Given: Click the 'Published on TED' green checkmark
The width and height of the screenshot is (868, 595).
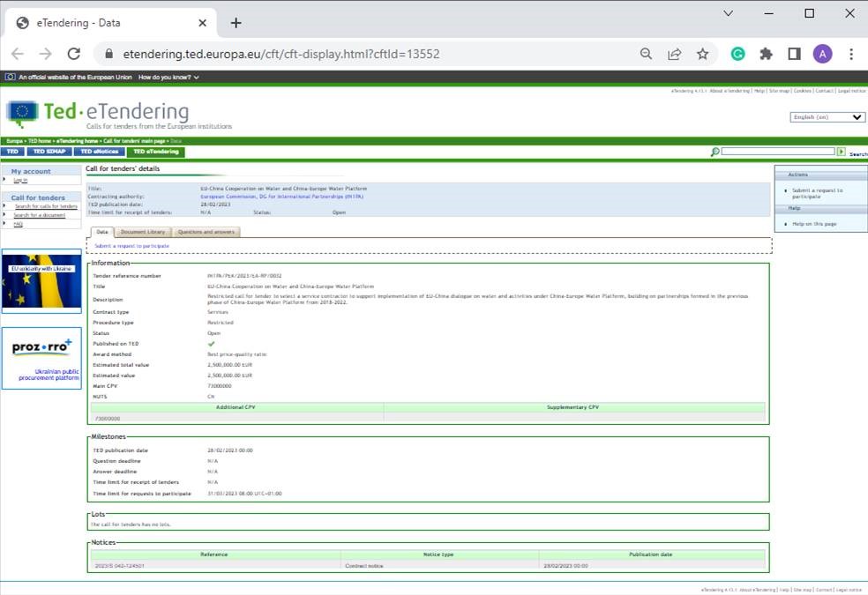Looking at the screenshot, I should [x=211, y=344].
